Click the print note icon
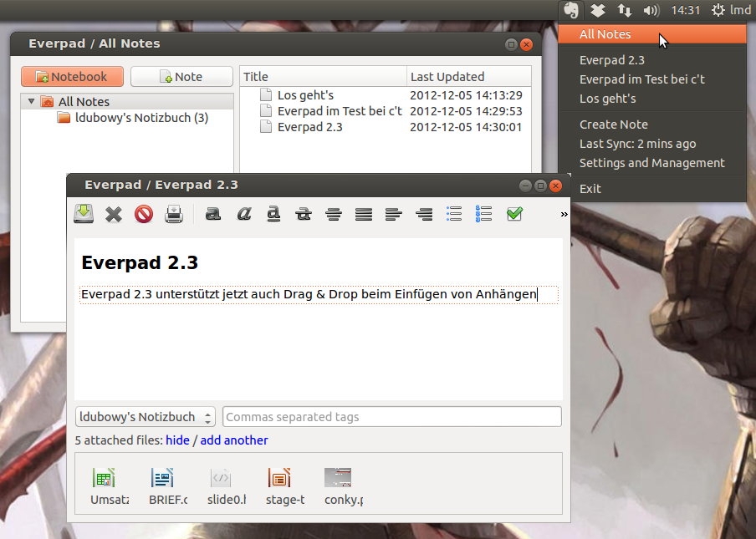756x539 pixels. [174, 214]
